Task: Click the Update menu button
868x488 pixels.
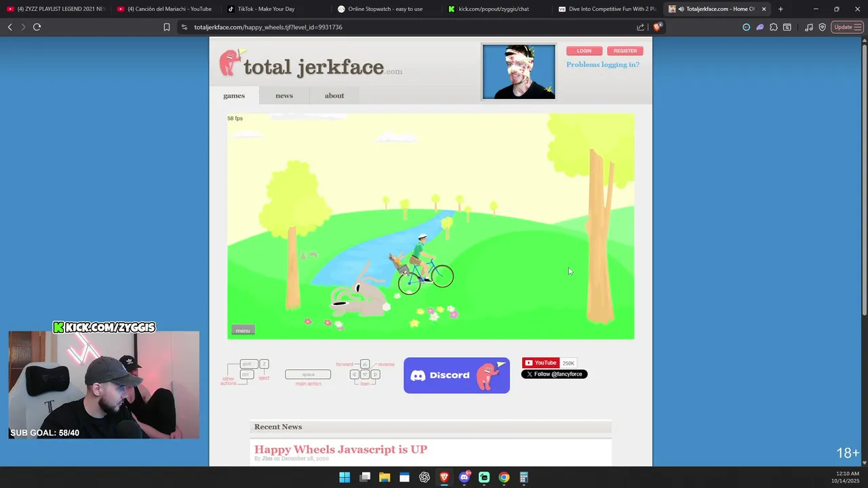Action: pyautogui.click(x=847, y=27)
